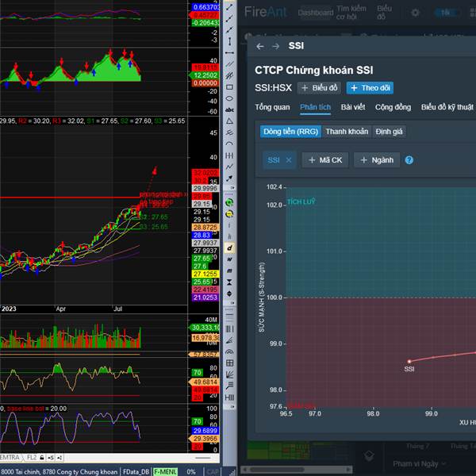Expand the drawing toolbar overflow arrow
This screenshot has width=476, height=476.
(x=232, y=188)
